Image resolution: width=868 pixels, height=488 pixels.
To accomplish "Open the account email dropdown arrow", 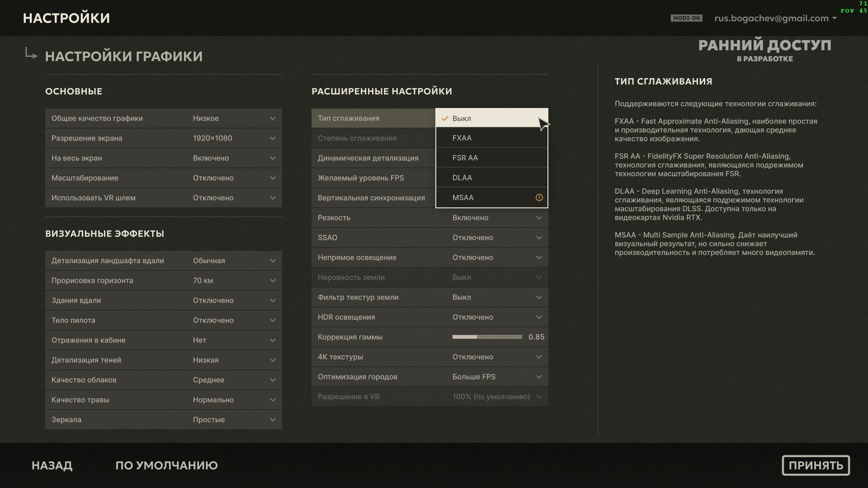I will 834,19.
